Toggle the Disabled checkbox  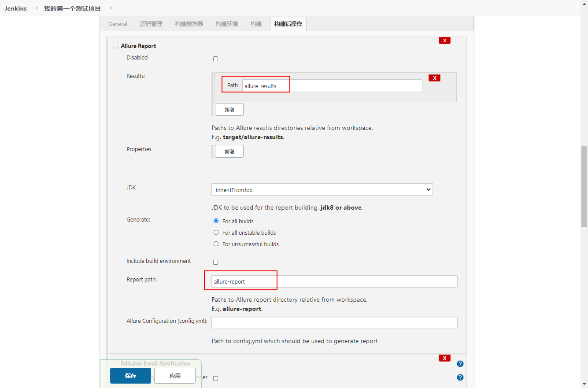(215, 59)
